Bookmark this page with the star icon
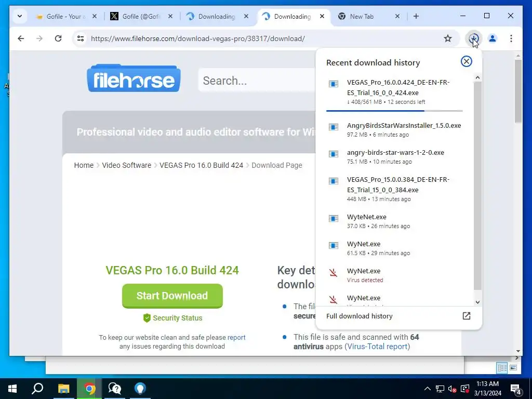The width and height of the screenshot is (532, 399). (448, 38)
